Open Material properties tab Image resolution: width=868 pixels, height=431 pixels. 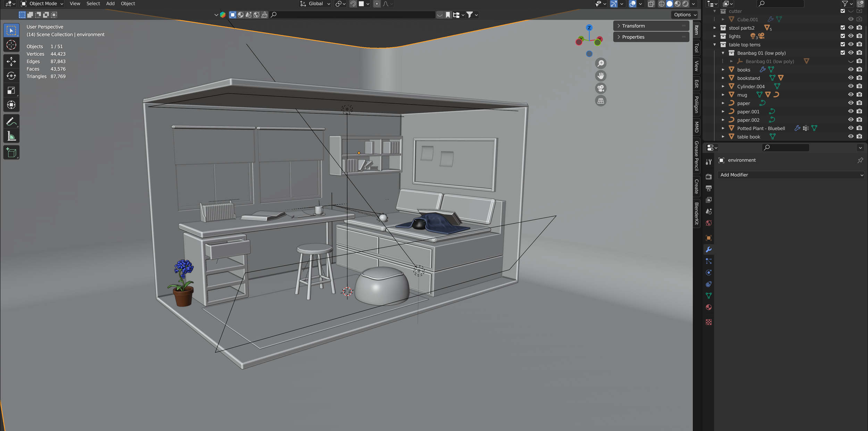coord(709,307)
